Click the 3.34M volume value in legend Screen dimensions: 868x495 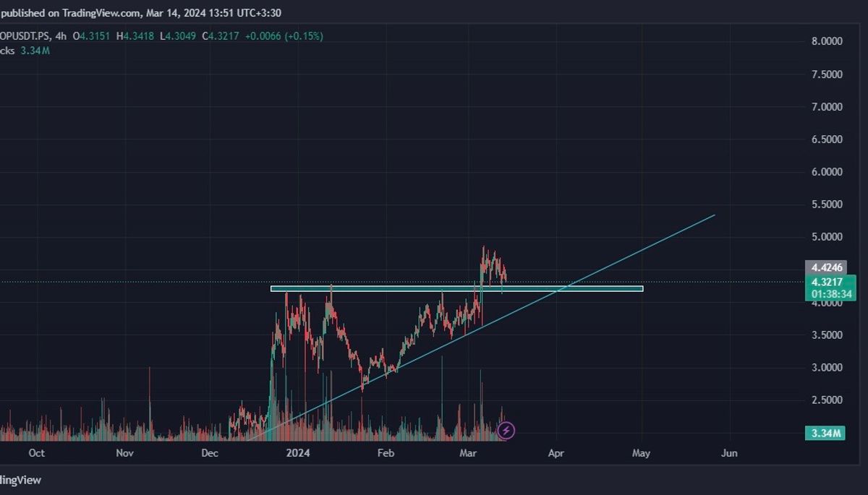coord(35,51)
